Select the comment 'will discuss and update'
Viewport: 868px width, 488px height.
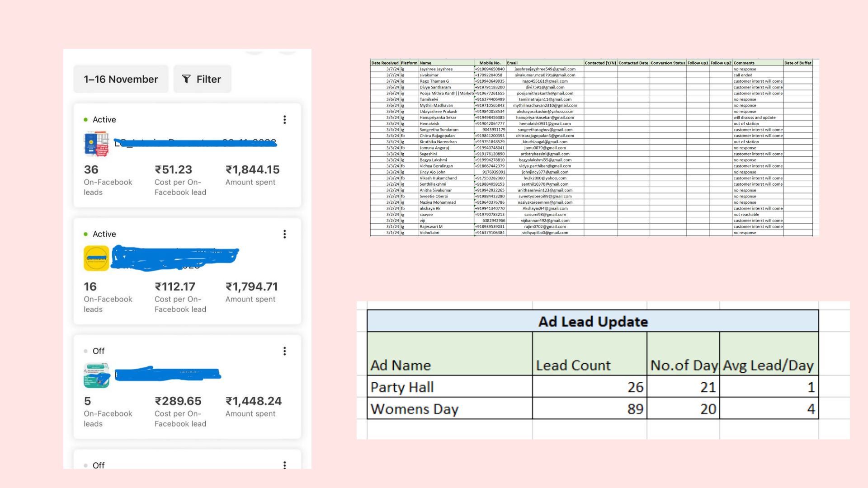coord(755,117)
